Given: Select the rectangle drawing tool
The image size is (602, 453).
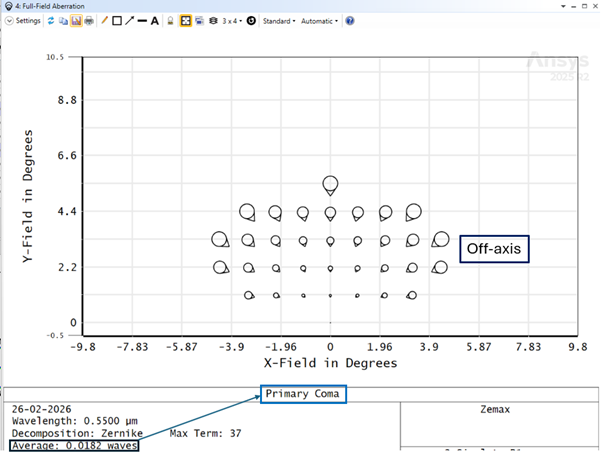Looking at the screenshot, I should 116,21.
